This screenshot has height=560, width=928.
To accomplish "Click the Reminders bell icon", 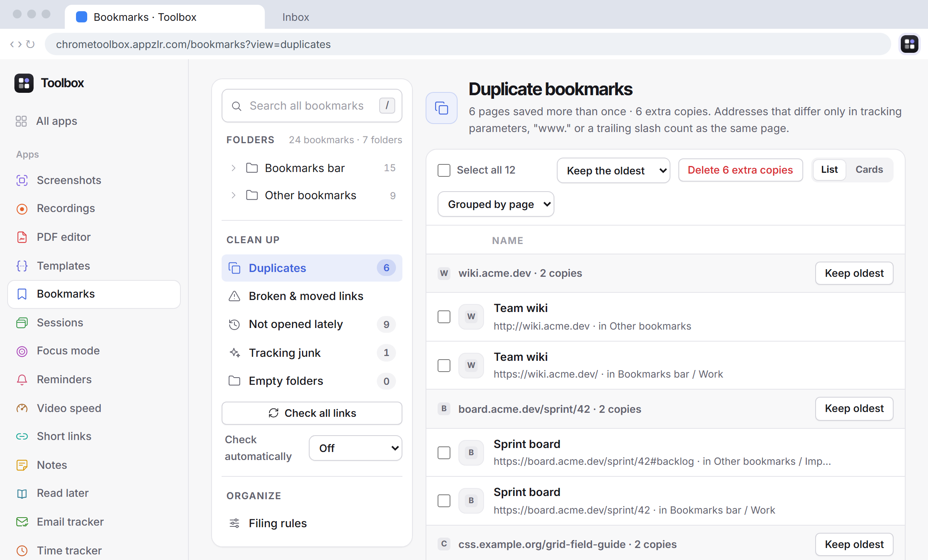I will [22, 380].
